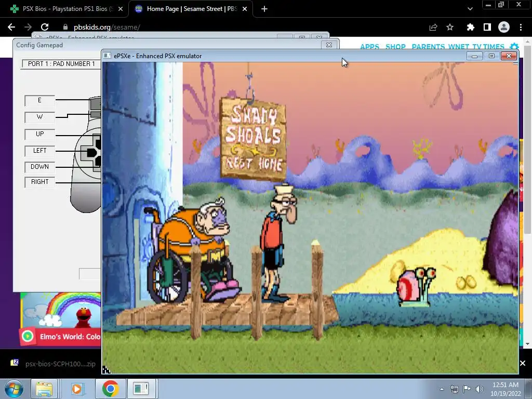Click the forward navigation arrow
This screenshot has height=399, width=532.
28,27
